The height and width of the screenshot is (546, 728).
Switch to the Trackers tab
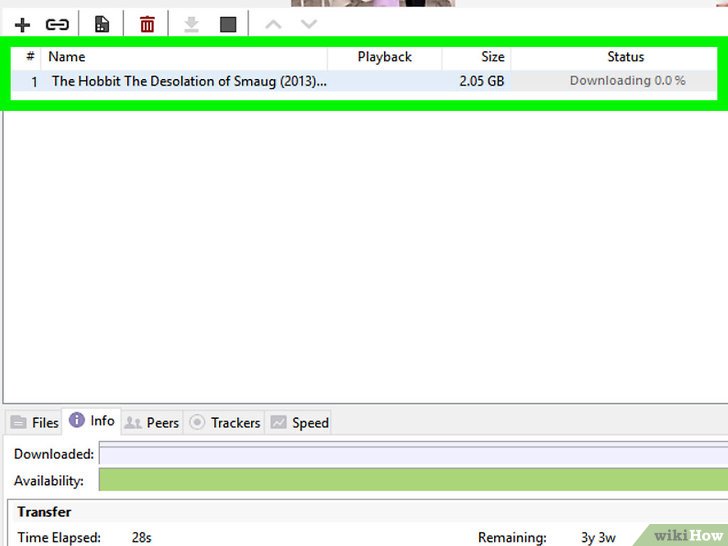click(225, 422)
